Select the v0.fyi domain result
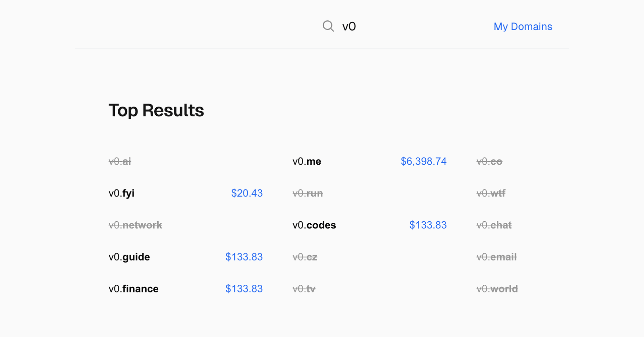The height and width of the screenshot is (337, 644). point(121,193)
